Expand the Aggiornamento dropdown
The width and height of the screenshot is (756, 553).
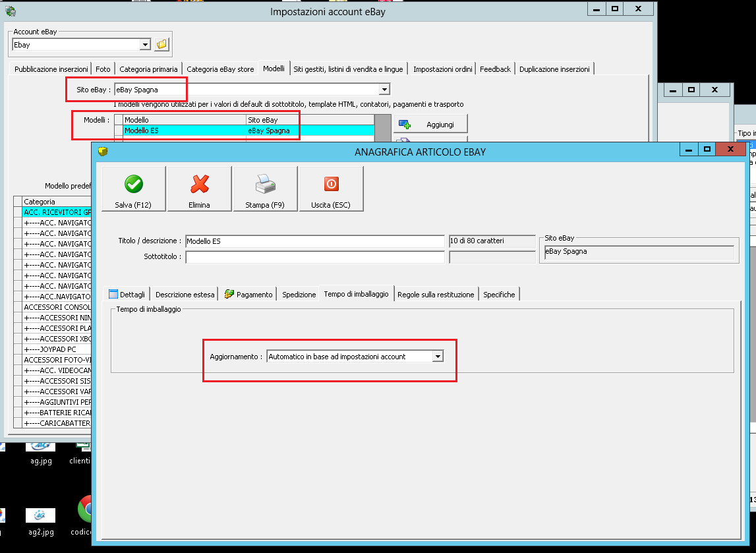click(438, 357)
